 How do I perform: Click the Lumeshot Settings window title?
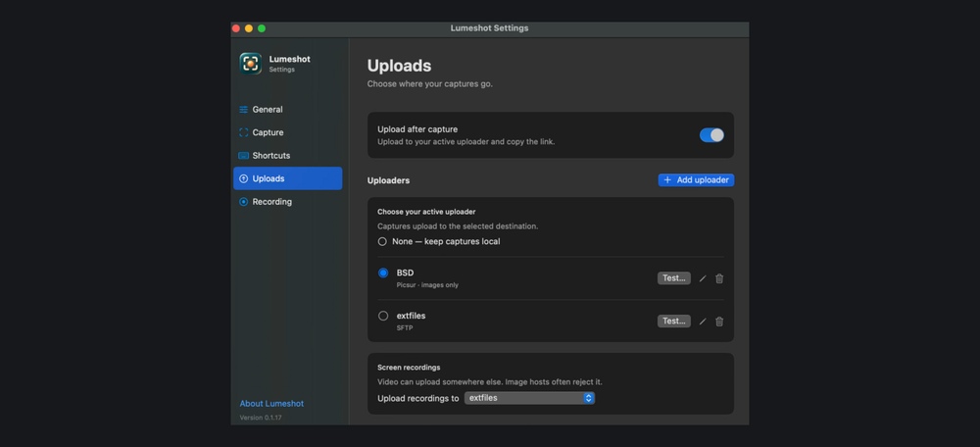point(489,28)
